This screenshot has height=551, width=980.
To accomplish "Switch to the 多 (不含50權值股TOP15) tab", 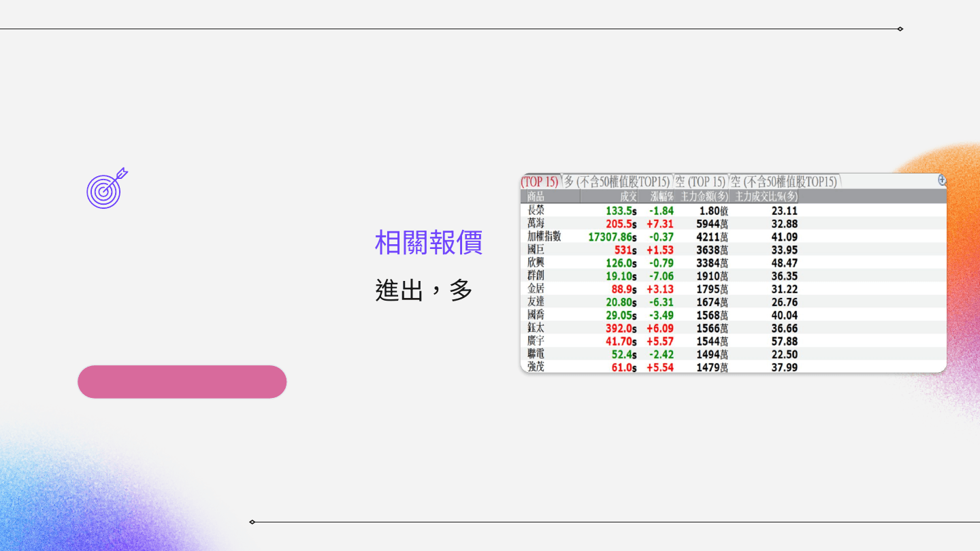I will (617, 182).
